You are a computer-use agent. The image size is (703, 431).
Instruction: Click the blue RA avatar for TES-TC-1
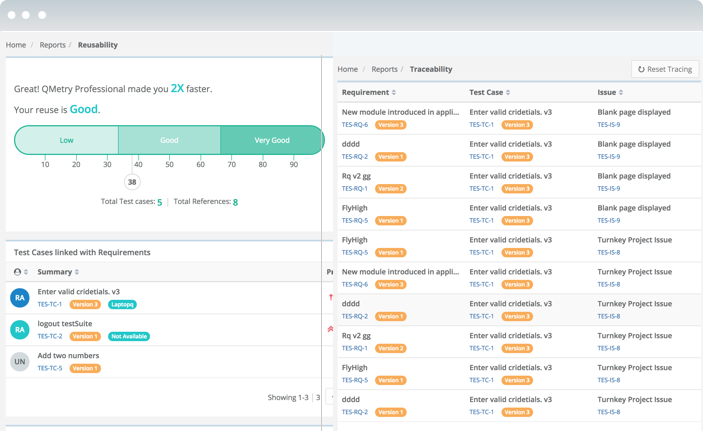pos(20,298)
